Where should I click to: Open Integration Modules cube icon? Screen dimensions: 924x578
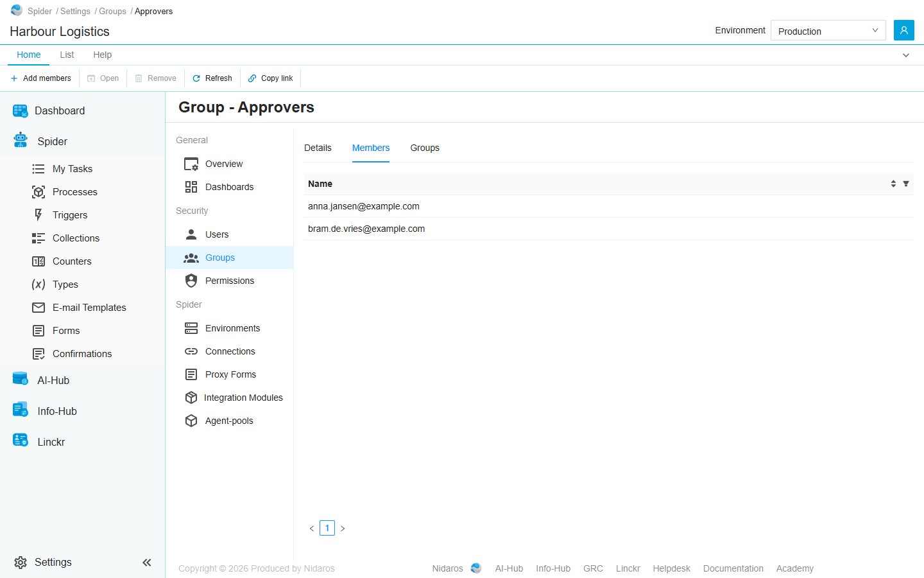point(191,398)
